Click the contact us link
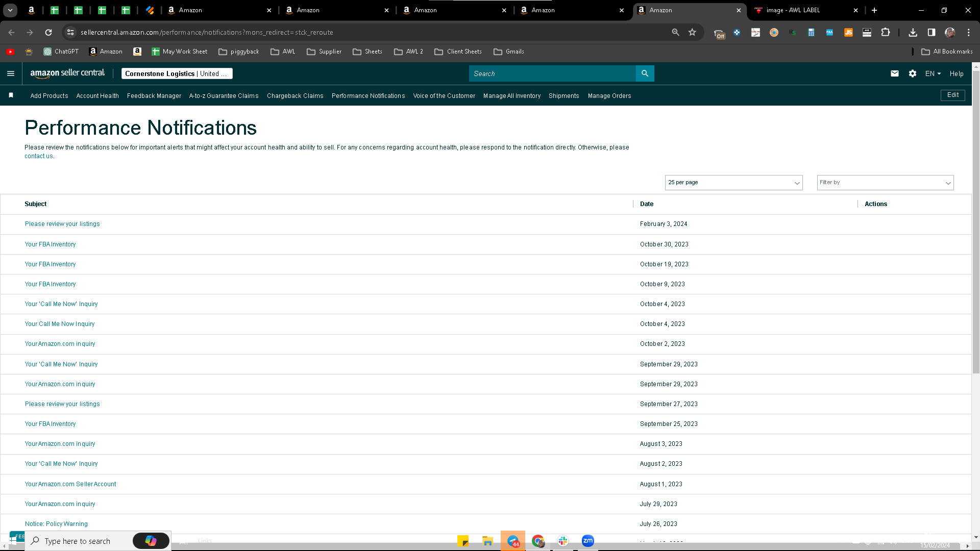 click(39, 156)
